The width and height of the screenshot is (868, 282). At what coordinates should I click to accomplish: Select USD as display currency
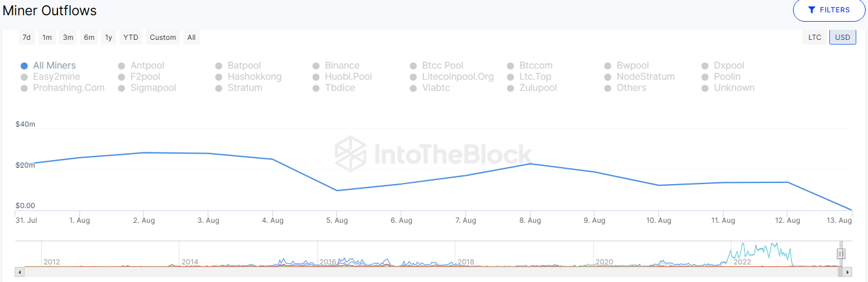842,38
